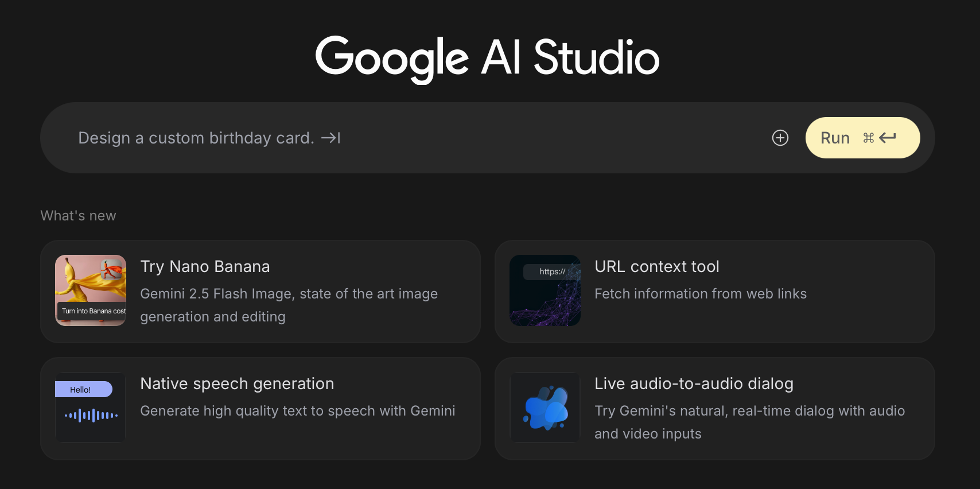This screenshot has width=980, height=489.
Task: Click "Generate high quality text to speech" description
Action: pyautogui.click(x=298, y=411)
